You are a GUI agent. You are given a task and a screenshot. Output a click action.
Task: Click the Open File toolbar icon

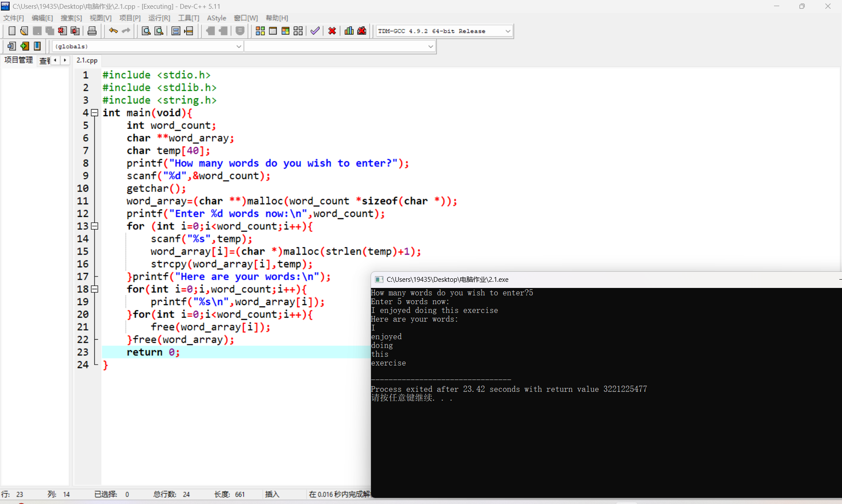[24, 31]
